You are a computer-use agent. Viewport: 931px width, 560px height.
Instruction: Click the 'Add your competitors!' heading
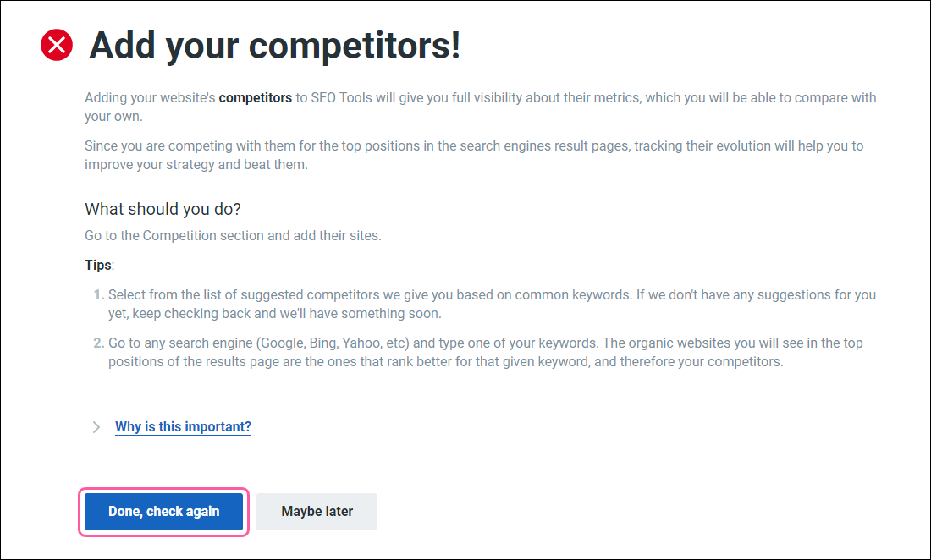[x=274, y=45]
